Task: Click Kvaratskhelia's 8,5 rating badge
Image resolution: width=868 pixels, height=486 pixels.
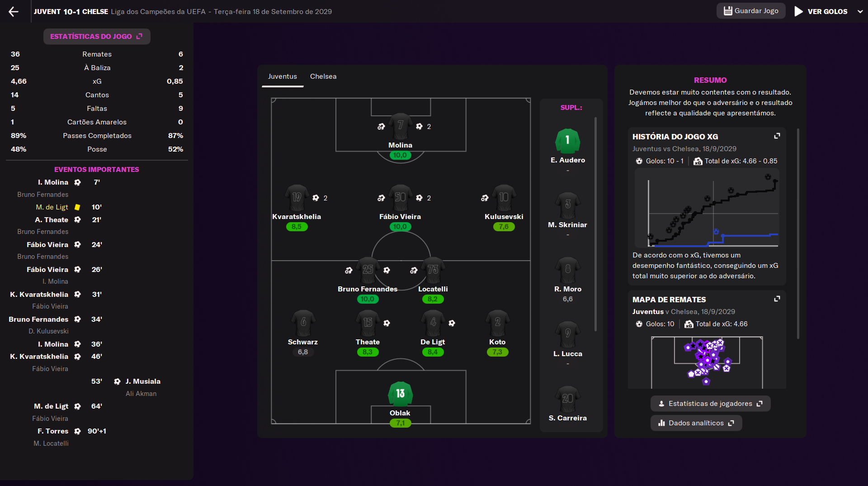Action: tap(297, 227)
